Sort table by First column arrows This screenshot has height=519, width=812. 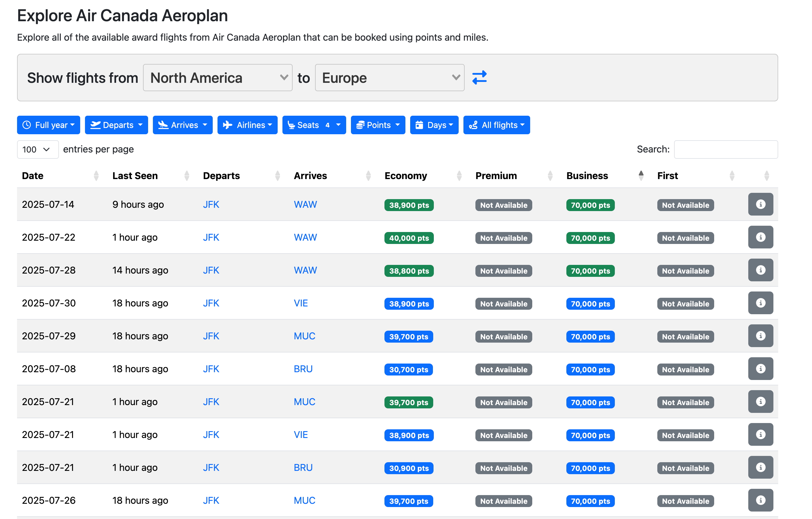[732, 175]
